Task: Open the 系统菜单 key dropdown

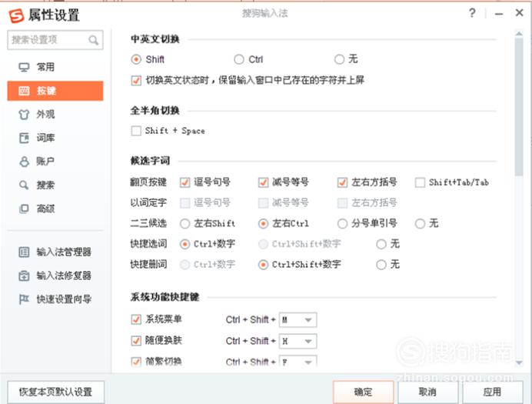Action: [x=298, y=320]
